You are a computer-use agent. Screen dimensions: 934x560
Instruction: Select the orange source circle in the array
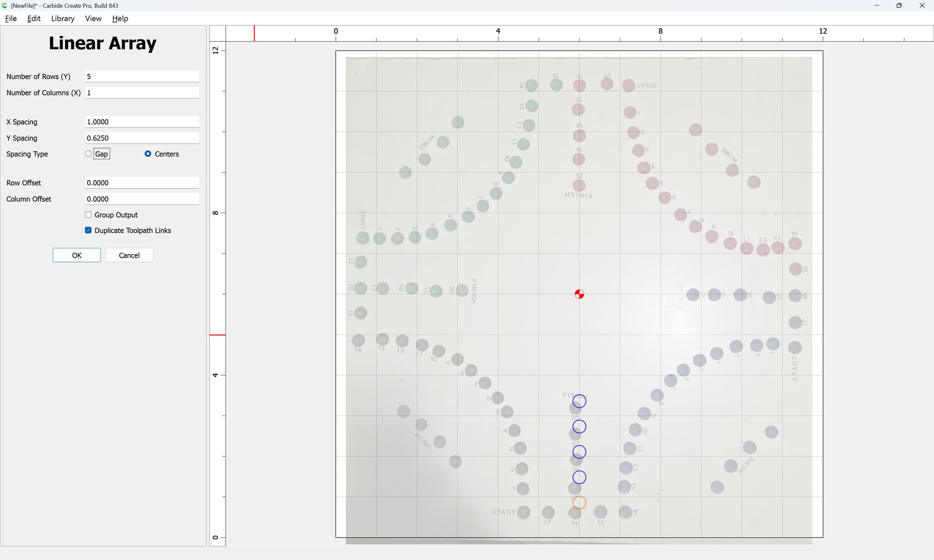[579, 502]
